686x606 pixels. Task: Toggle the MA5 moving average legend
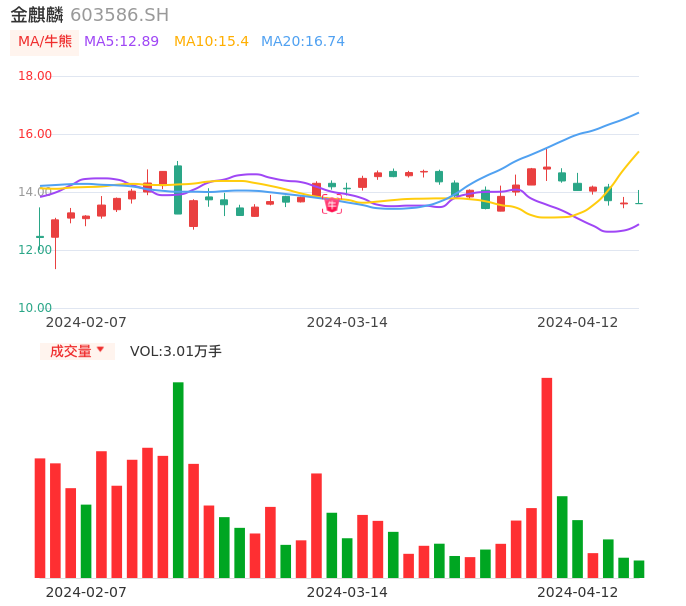click(121, 42)
